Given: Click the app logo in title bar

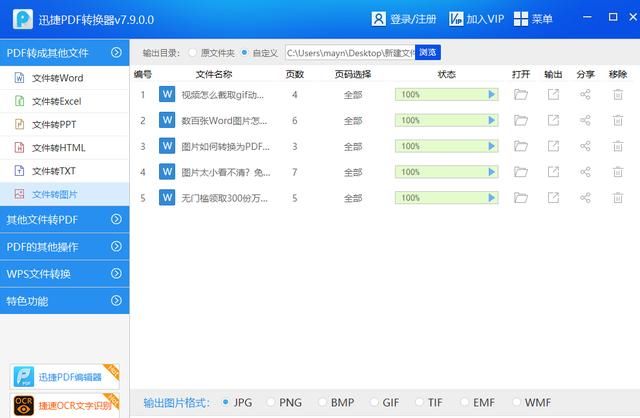Looking at the screenshot, I should 23,19.
